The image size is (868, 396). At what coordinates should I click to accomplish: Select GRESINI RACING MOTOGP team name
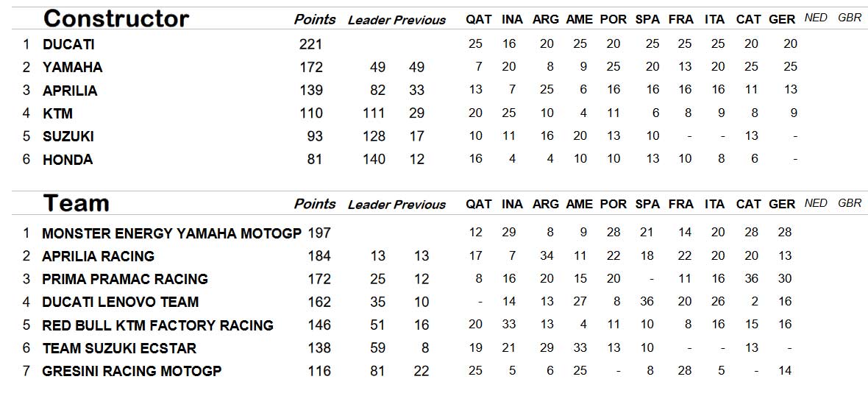132,371
